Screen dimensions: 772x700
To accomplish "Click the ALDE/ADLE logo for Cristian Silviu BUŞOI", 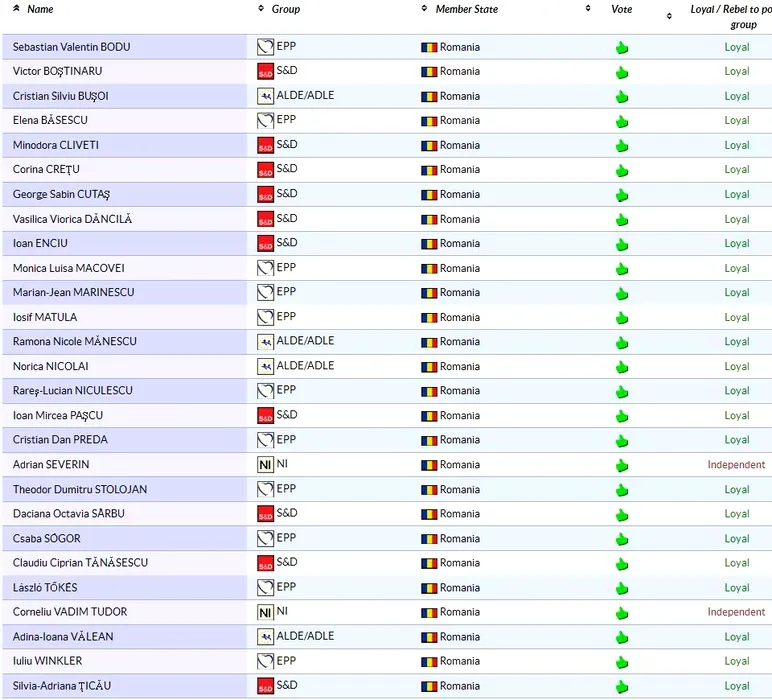I will pyautogui.click(x=265, y=96).
